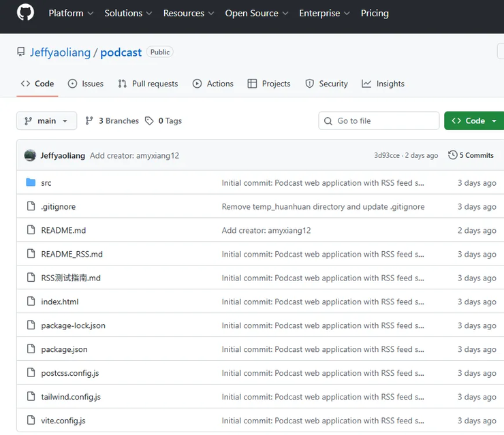Image resolution: width=504 pixels, height=435 pixels.
Task: Click the 3d93cce commit hash link
Action: [387, 155]
